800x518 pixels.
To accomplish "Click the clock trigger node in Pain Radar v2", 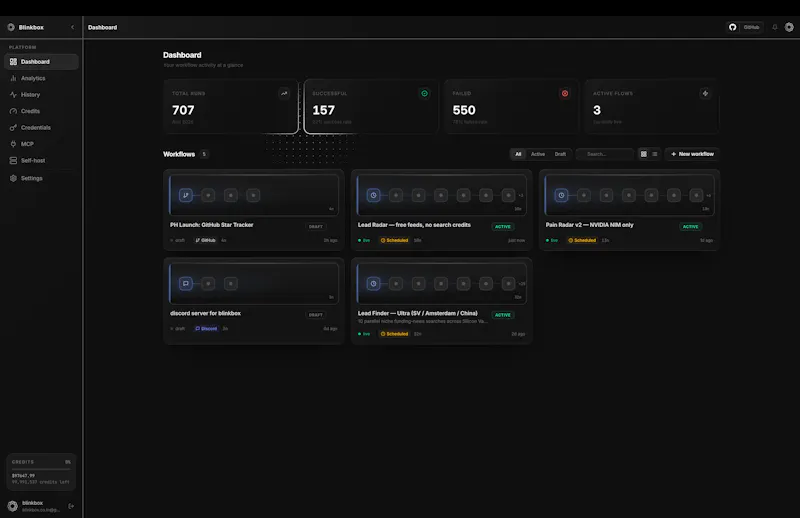I will (561, 195).
